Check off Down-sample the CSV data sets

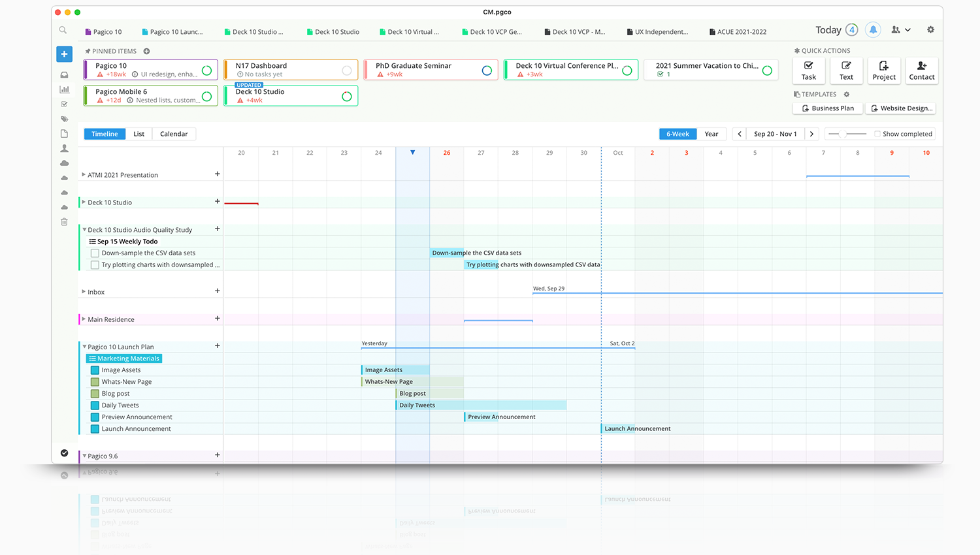point(95,253)
